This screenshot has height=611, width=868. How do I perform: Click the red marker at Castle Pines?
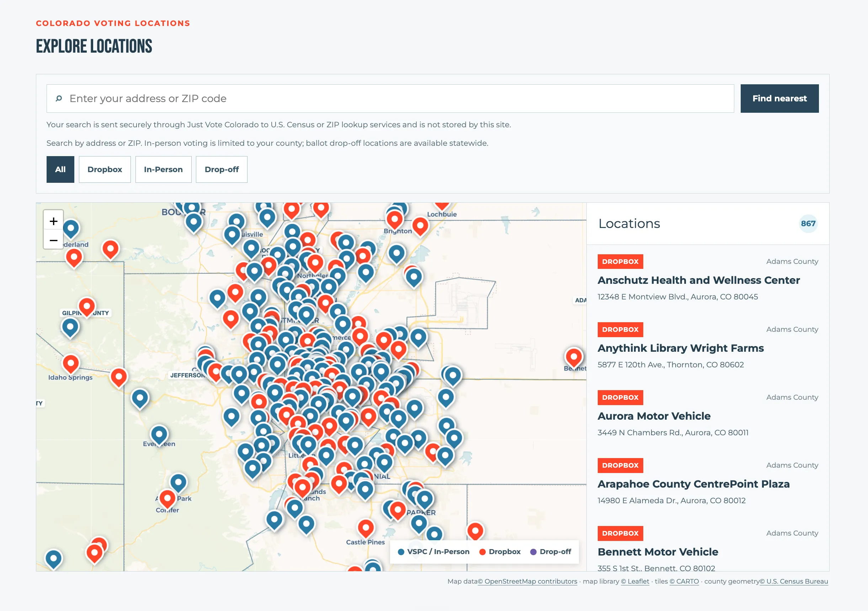coord(366,529)
